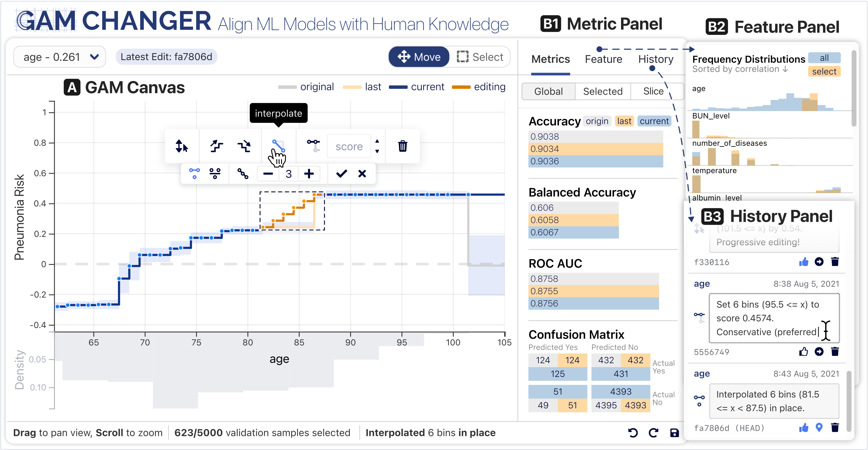Click the score input field

[x=349, y=147]
